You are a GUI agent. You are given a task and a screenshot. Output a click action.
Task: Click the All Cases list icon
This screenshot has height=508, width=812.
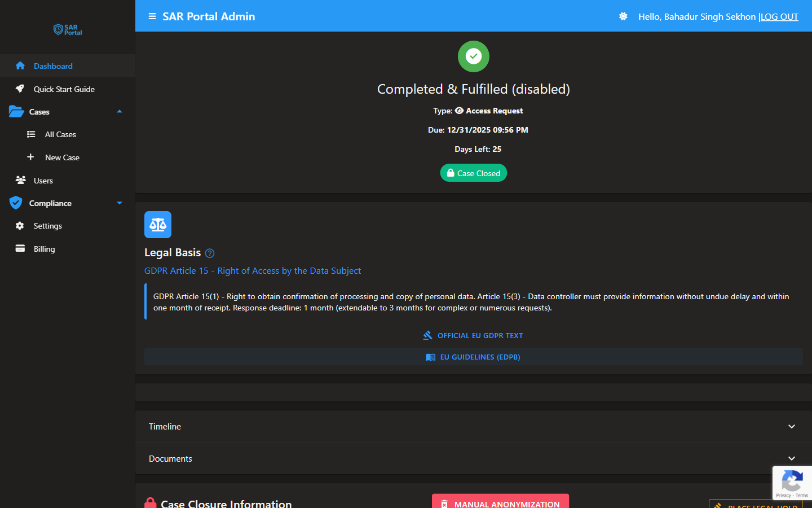pos(31,134)
